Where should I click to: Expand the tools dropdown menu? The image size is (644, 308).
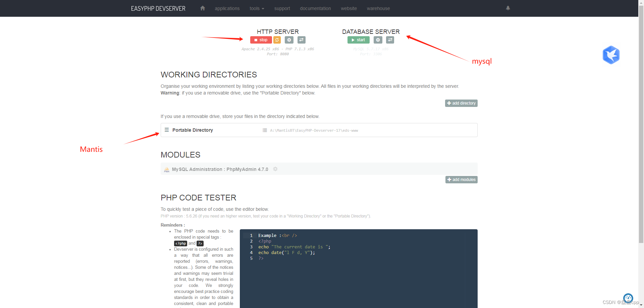257,8
